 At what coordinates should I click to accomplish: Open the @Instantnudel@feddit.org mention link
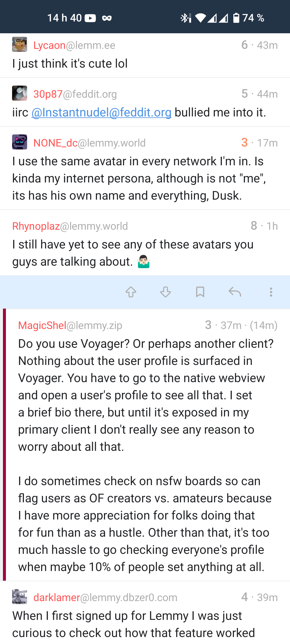pos(102,112)
